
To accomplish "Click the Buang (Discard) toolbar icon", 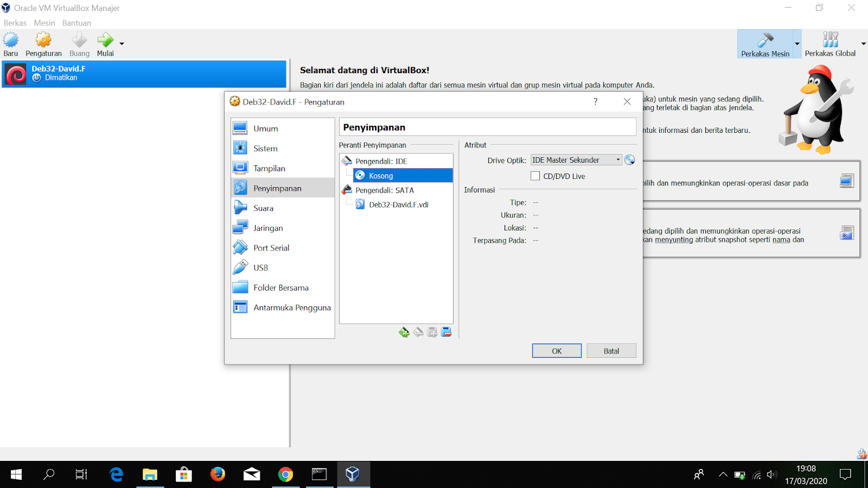I will (79, 44).
